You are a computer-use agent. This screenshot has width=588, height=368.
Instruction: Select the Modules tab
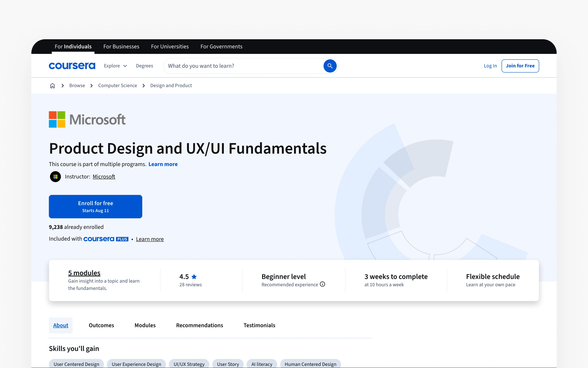pos(145,325)
